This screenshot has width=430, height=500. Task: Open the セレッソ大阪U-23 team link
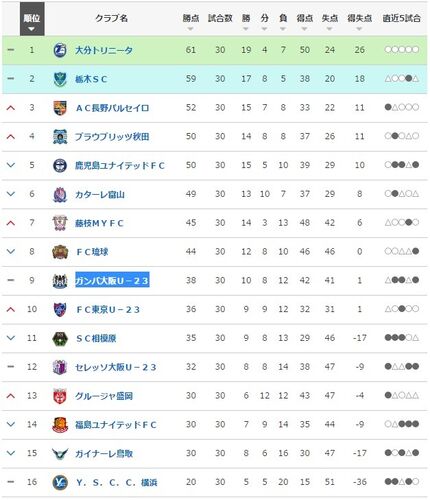115,367
